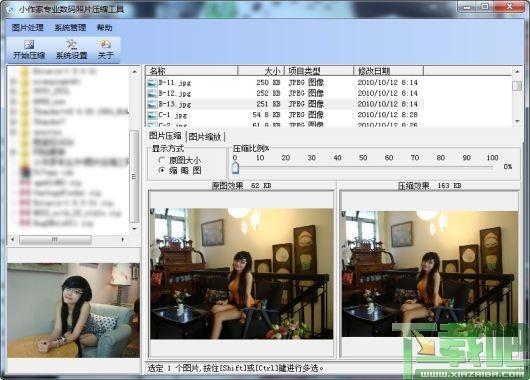Click the 54.8 KB size cell
The image size is (530, 380).
[266, 115]
